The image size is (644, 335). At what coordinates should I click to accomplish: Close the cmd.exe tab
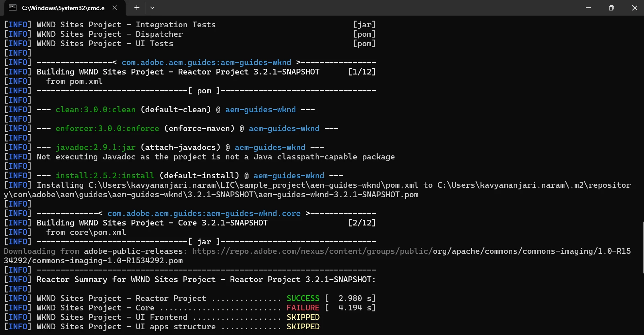tap(115, 8)
